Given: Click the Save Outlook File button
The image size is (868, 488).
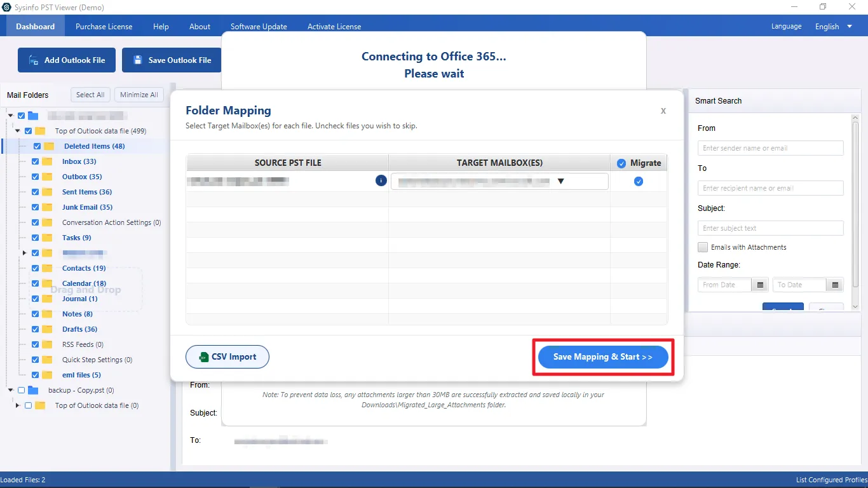Looking at the screenshot, I should 172,60.
